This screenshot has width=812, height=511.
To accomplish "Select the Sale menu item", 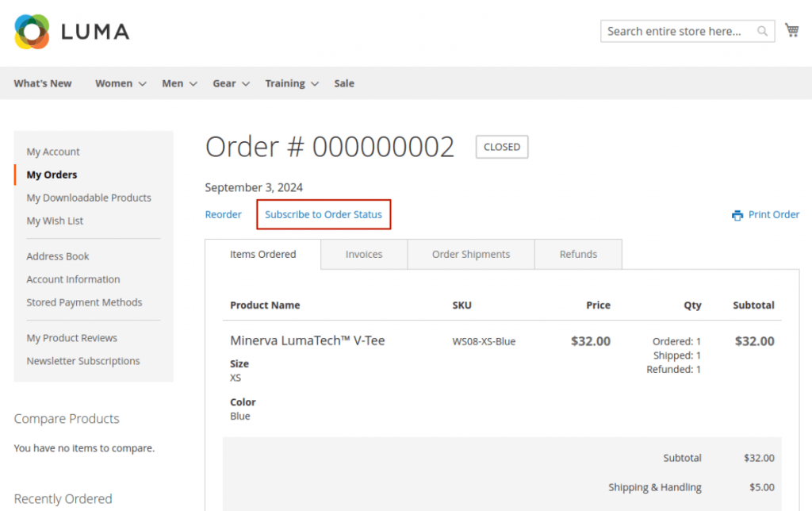I will tap(343, 83).
